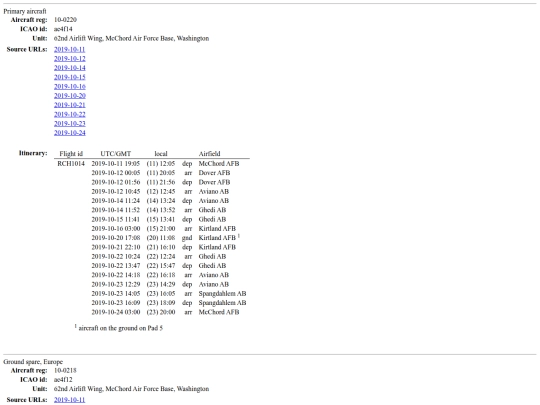Click the 2019-10-15 source link
Screen dimensions: 540x405
click(x=70, y=77)
